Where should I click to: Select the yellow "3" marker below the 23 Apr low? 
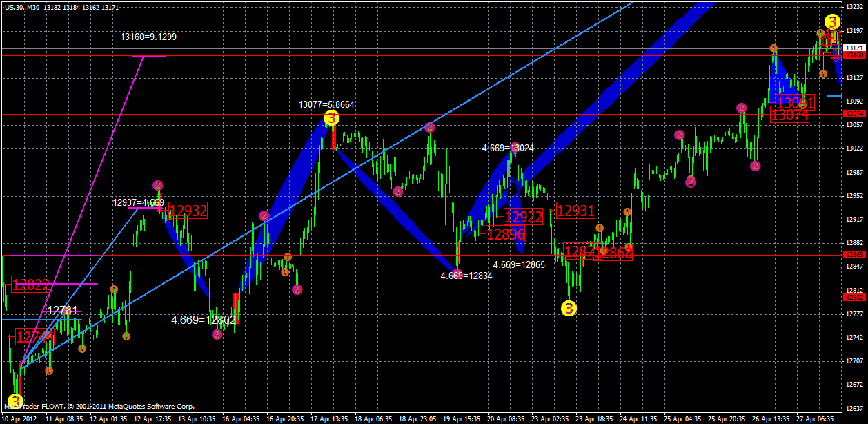(x=569, y=308)
